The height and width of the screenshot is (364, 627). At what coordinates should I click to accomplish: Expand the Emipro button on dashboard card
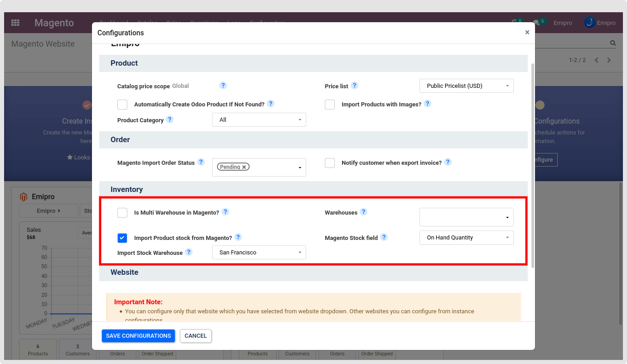pos(48,211)
